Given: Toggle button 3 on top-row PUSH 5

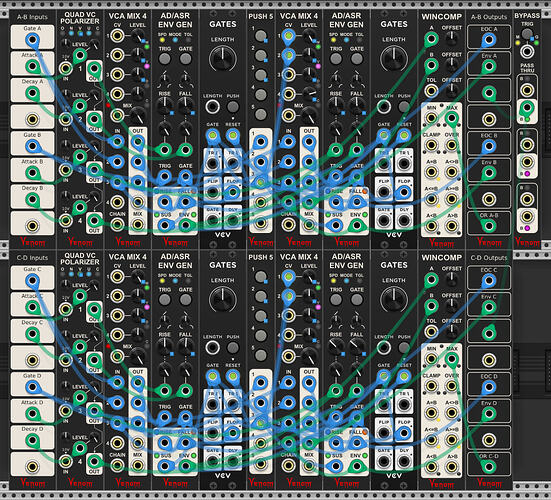Looking at the screenshot, I should 261,75.
